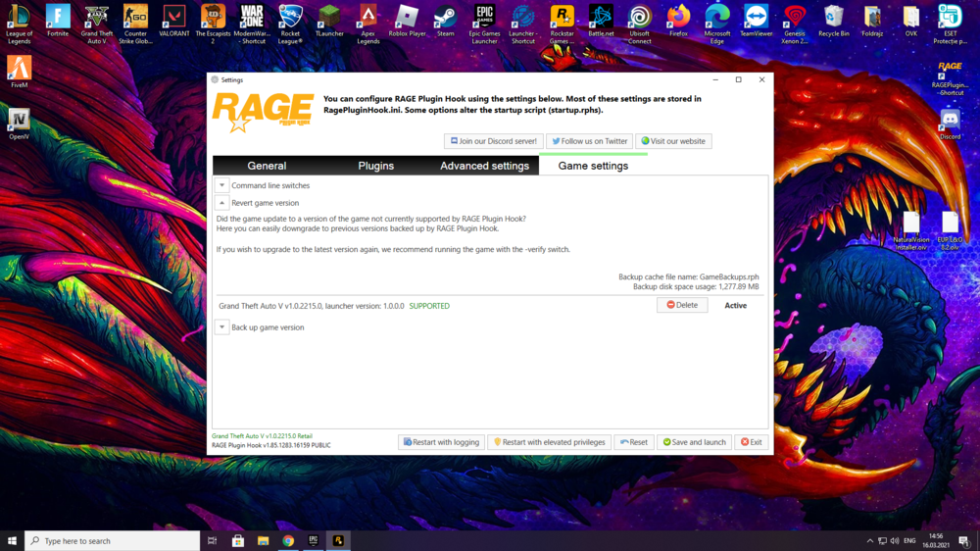The width and height of the screenshot is (980, 551).
Task: Open Epic Games from taskbar
Action: 314,541
